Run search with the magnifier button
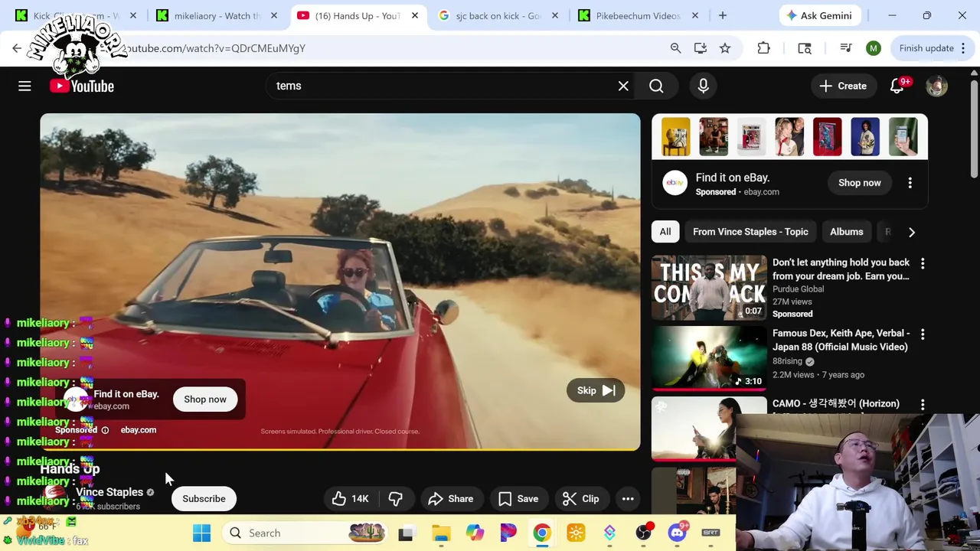Image resolution: width=980 pixels, height=551 pixels. click(656, 86)
